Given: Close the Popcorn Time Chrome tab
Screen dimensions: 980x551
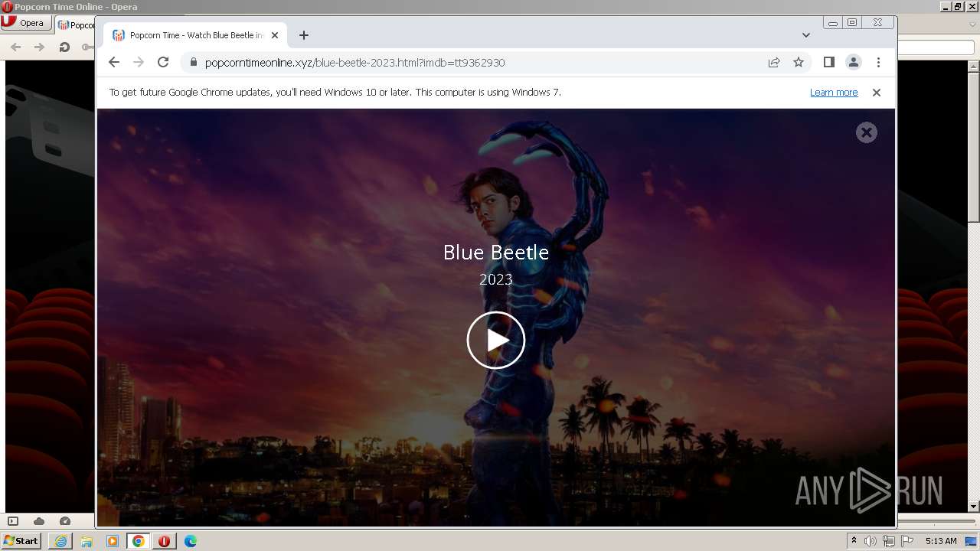Looking at the screenshot, I should (275, 35).
